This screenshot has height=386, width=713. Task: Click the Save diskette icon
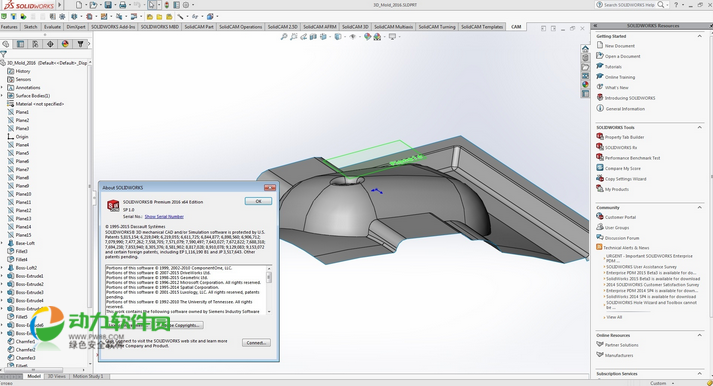coord(108,5)
